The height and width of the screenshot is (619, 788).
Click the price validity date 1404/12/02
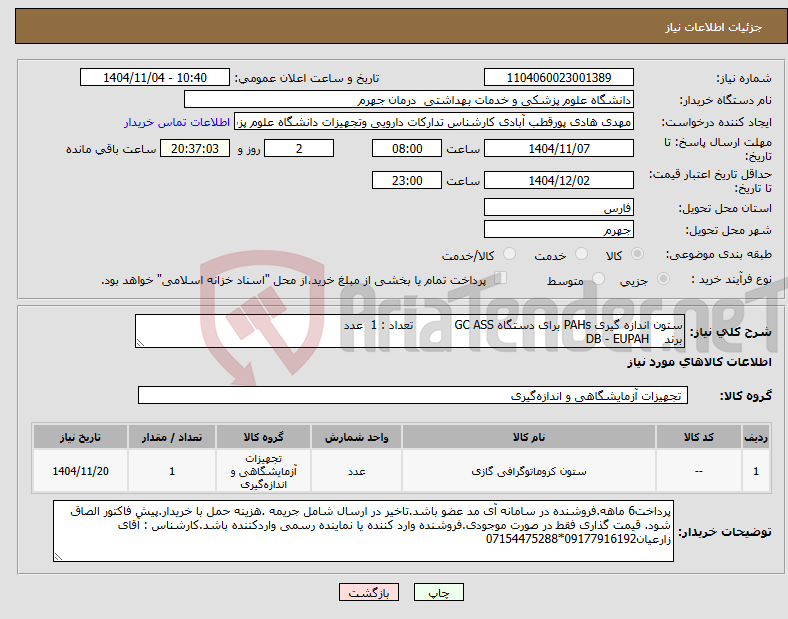(x=559, y=180)
